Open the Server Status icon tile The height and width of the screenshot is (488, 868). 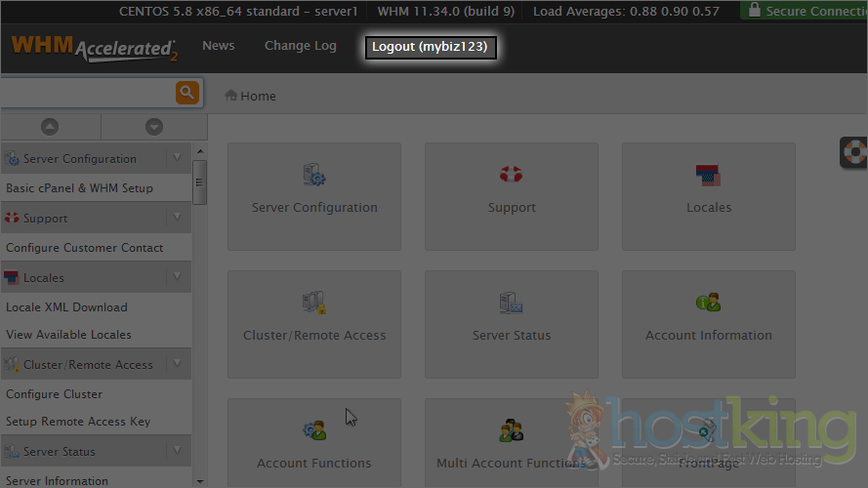tap(512, 323)
